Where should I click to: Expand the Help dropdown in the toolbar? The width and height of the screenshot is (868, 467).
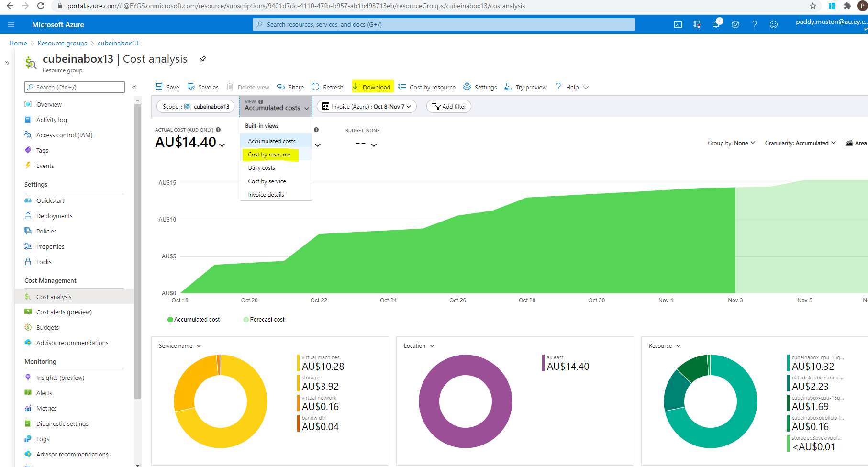(x=572, y=87)
